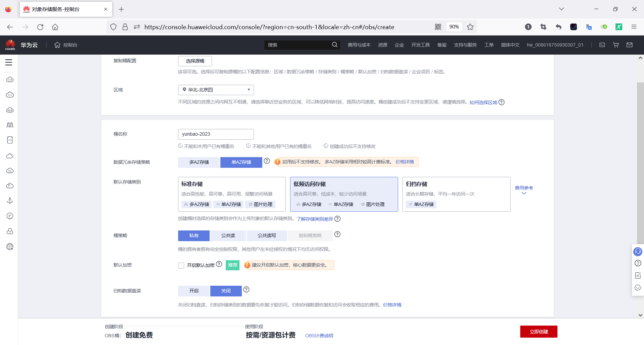This screenshot has height=345, width=644.
Task: Click the browser home icon
Action: point(55,27)
